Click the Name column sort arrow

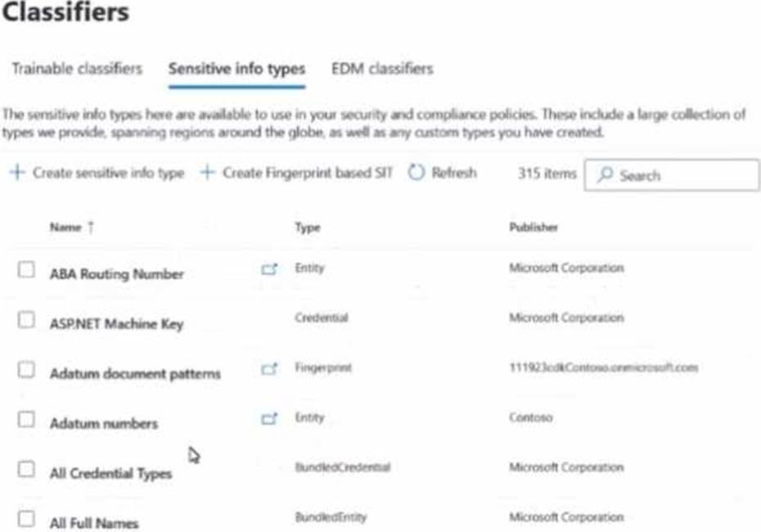(x=91, y=228)
